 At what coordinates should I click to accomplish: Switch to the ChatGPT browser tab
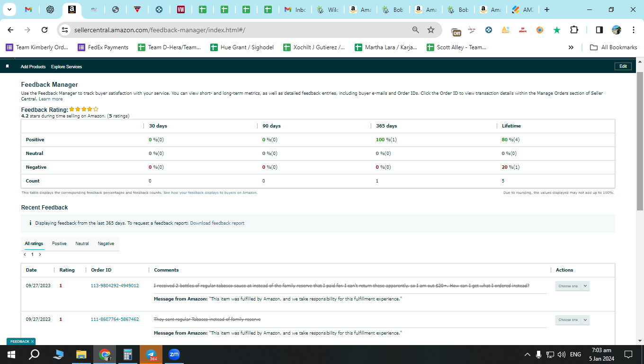[50, 9]
